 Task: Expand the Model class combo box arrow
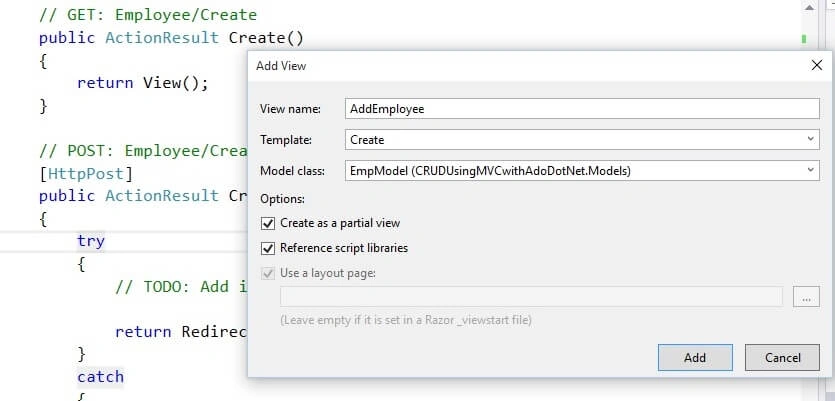pyautogui.click(x=811, y=170)
